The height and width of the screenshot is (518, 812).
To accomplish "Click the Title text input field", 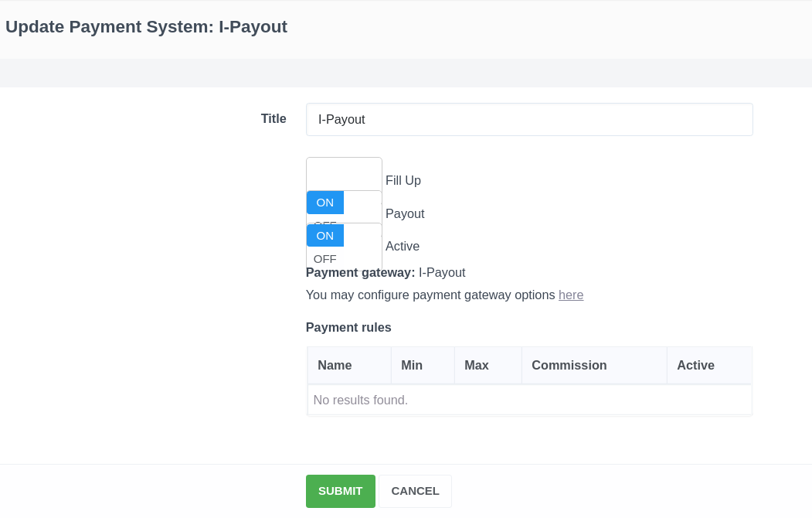I will click(529, 120).
